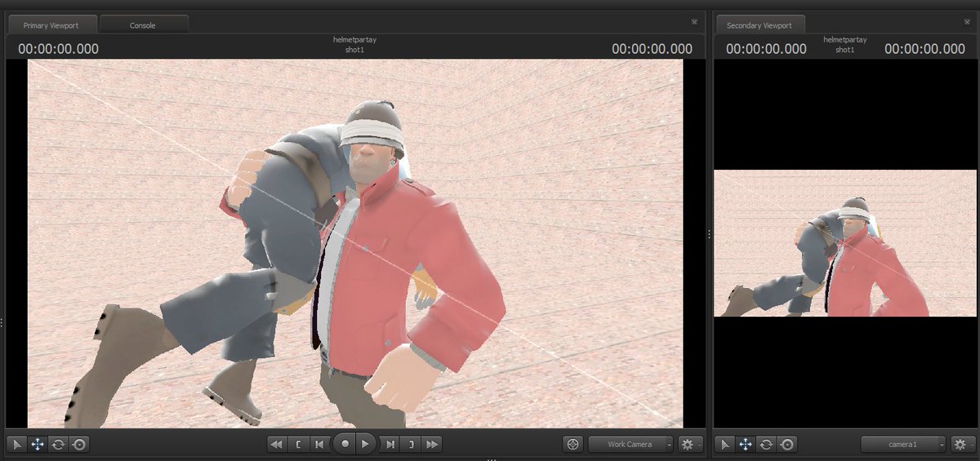Switch to the Console tab

click(143, 25)
